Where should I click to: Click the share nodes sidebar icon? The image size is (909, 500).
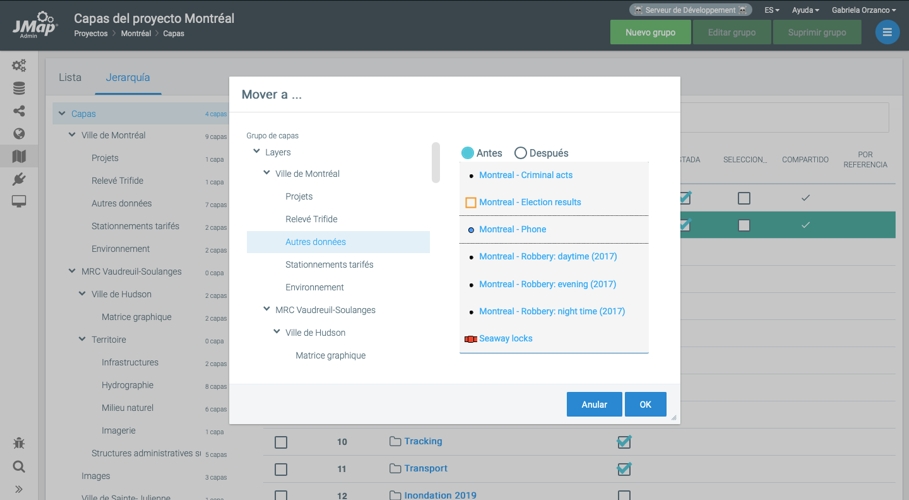(19, 111)
